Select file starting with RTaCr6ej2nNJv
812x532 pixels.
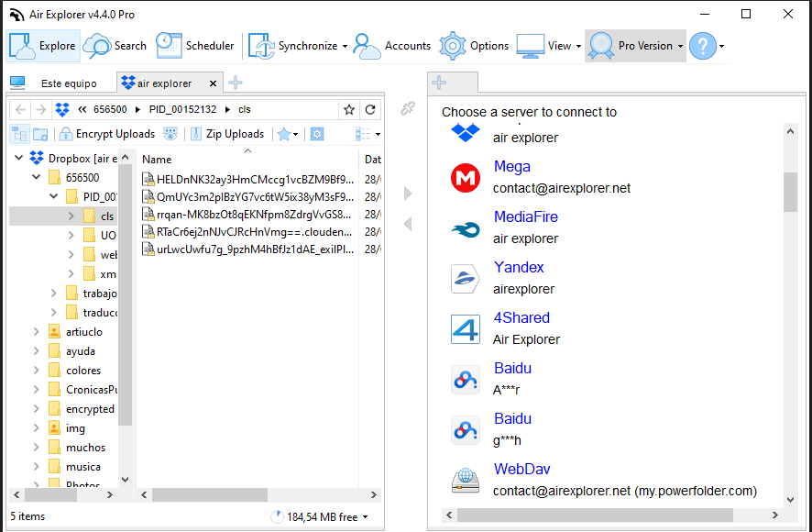247,231
